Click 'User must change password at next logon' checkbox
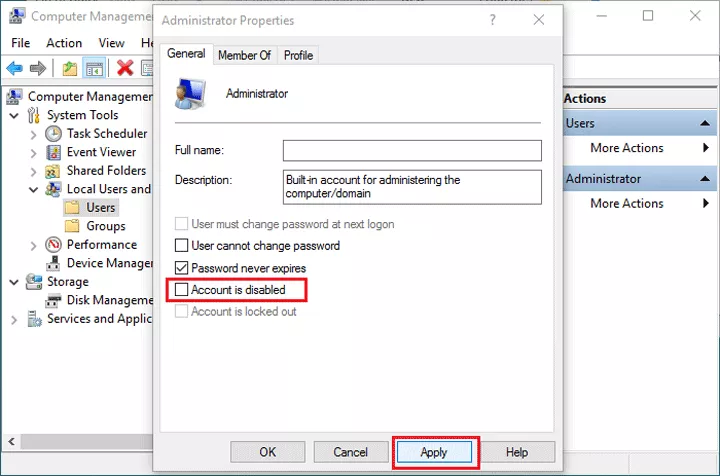Image resolution: width=720 pixels, height=476 pixels. 181,224
